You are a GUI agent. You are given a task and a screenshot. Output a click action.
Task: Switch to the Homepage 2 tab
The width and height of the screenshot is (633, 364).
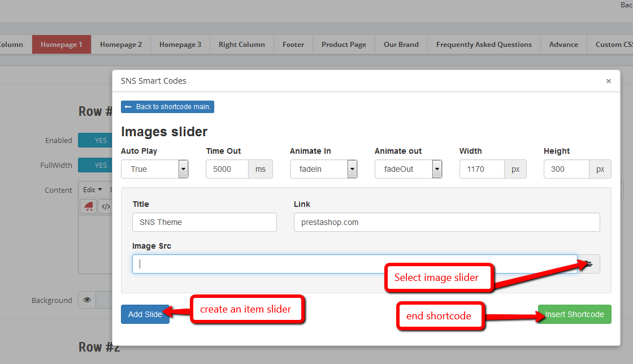(121, 45)
